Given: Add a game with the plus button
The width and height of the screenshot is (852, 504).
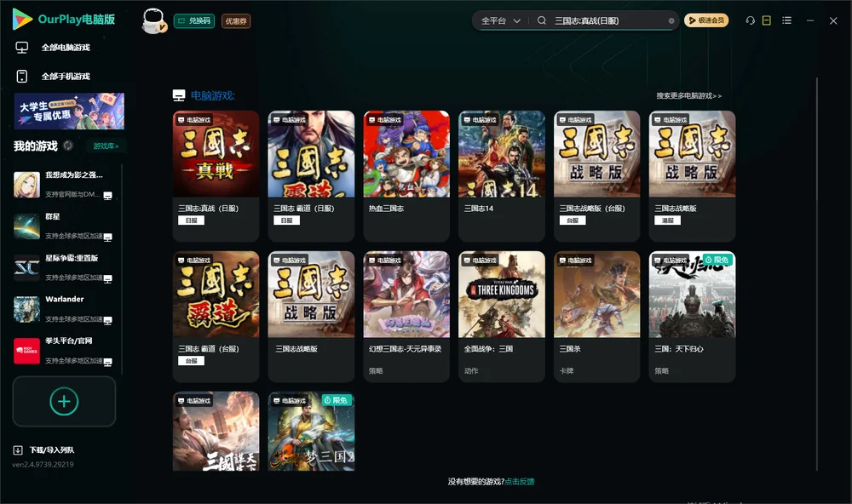Looking at the screenshot, I should 64,401.
